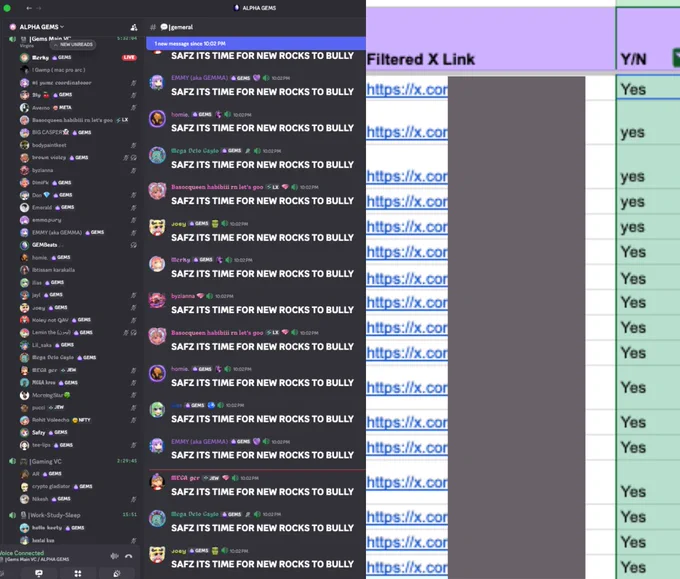Click the Voice Connected status text
680x579 pixels.
(x=22, y=553)
